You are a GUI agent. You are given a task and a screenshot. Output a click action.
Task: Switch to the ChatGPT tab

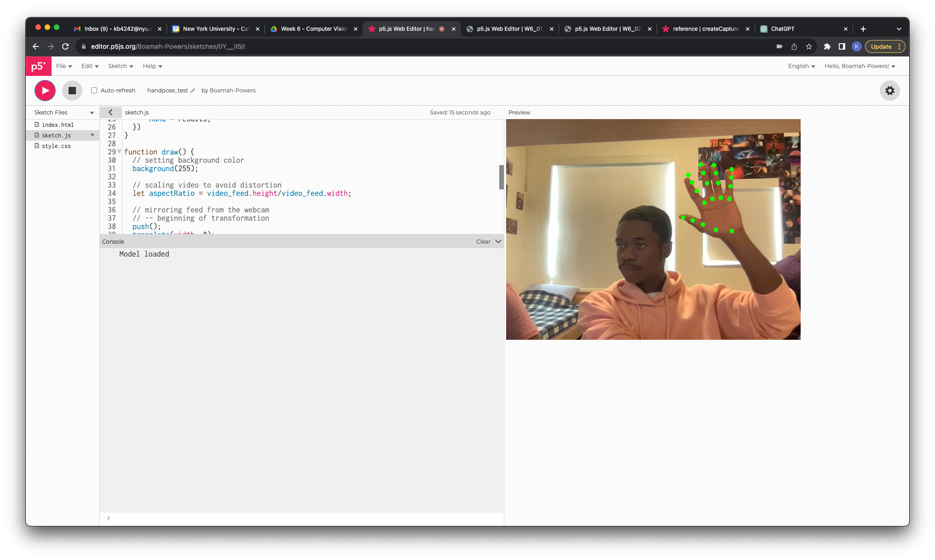[x=802, y=29]
